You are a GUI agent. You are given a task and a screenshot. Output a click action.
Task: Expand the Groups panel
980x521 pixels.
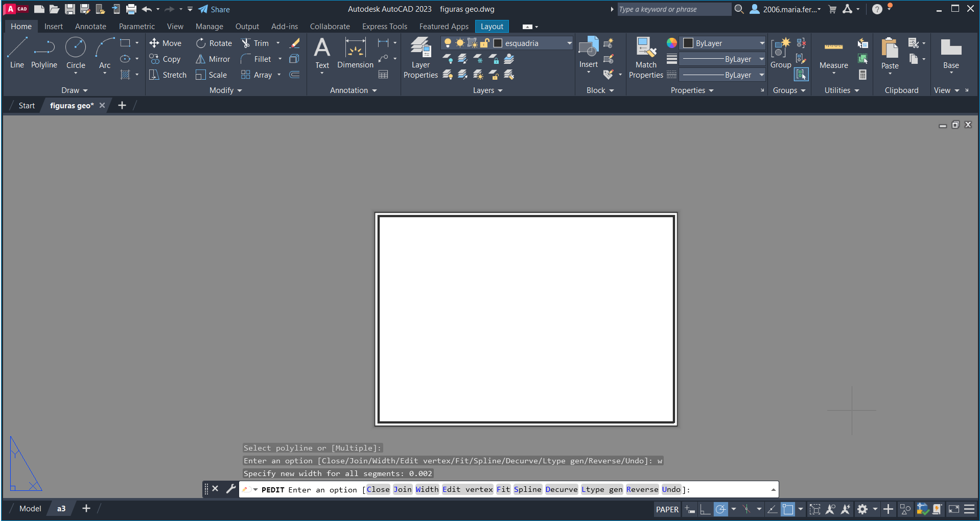coord(789,90)
